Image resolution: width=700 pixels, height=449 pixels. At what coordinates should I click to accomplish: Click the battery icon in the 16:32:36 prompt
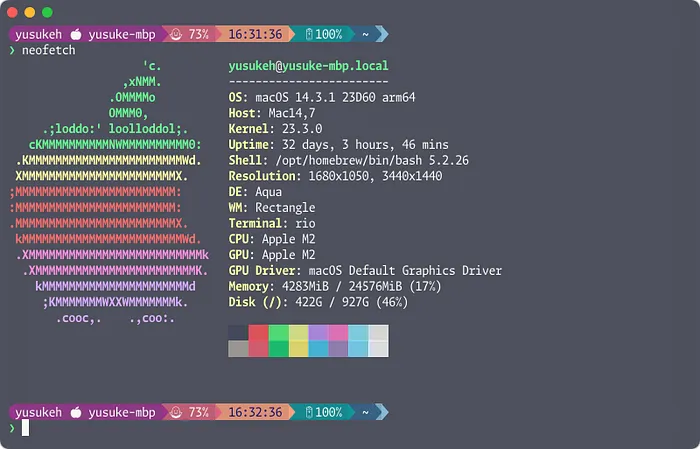[308, 412]
